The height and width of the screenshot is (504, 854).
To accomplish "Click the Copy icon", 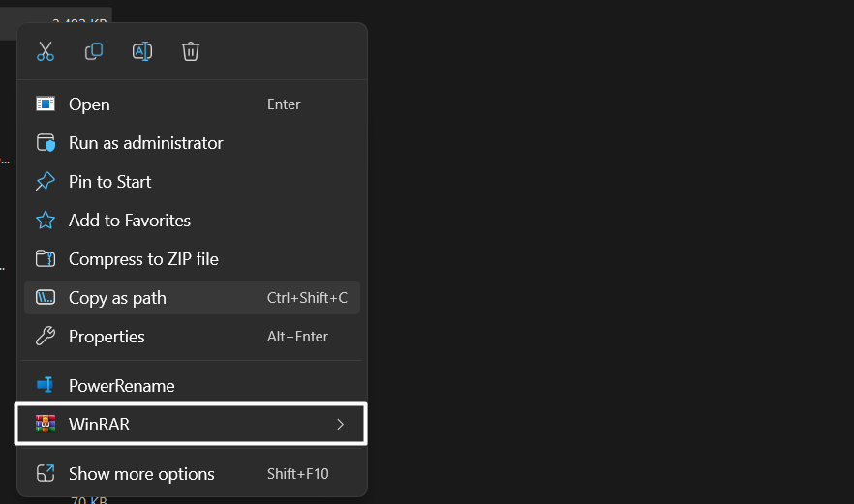I will pyautogui.click(x=94, y=51).
